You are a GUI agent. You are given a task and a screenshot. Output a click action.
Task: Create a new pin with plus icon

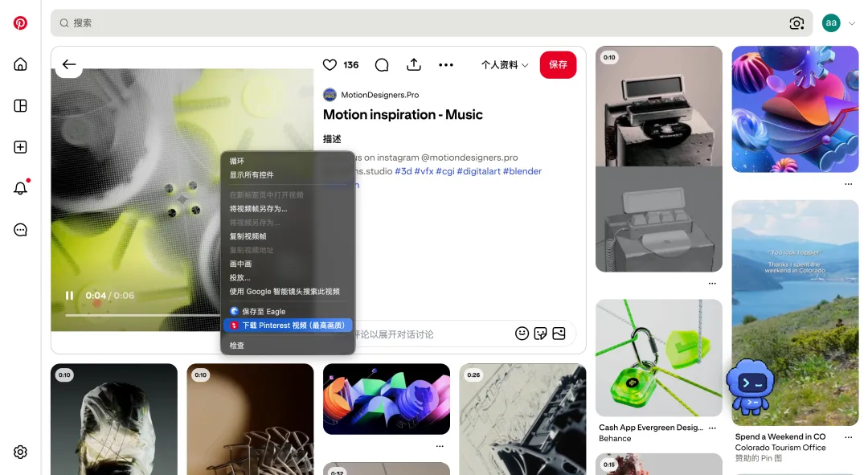pos(20,147)
